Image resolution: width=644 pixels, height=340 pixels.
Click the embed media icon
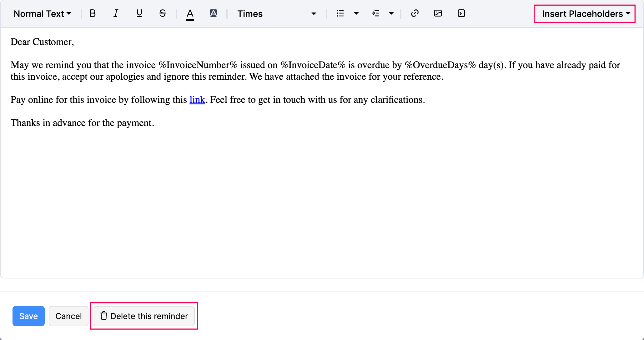(x=461, y=13)
